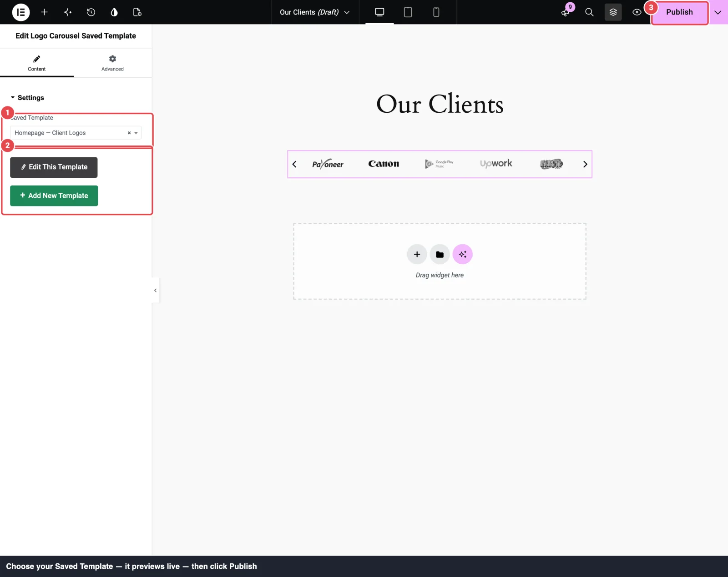Collapse the left editor panel
The width and height of the screenshot is (728, 577).
coord(155,290)
